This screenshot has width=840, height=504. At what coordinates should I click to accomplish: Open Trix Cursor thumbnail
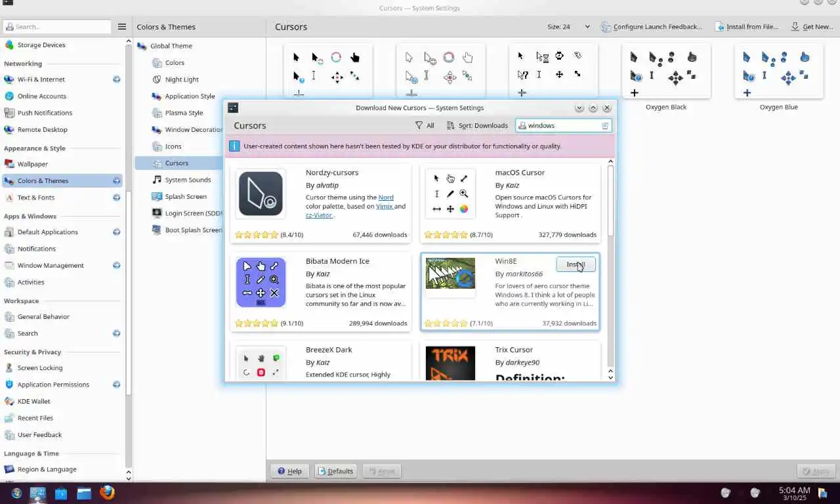[x=450, y=364]
